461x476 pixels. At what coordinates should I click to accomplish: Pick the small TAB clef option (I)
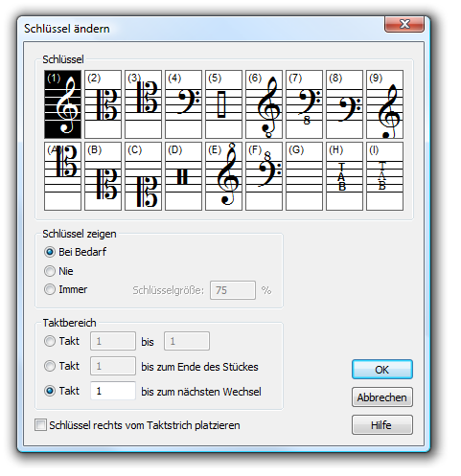pyautogui.click(x=384, y=176)
